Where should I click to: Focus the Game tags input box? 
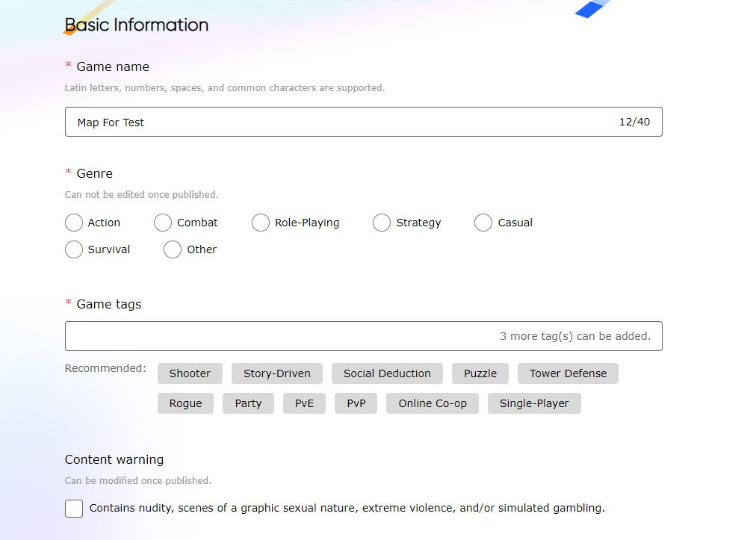point(364,336)
